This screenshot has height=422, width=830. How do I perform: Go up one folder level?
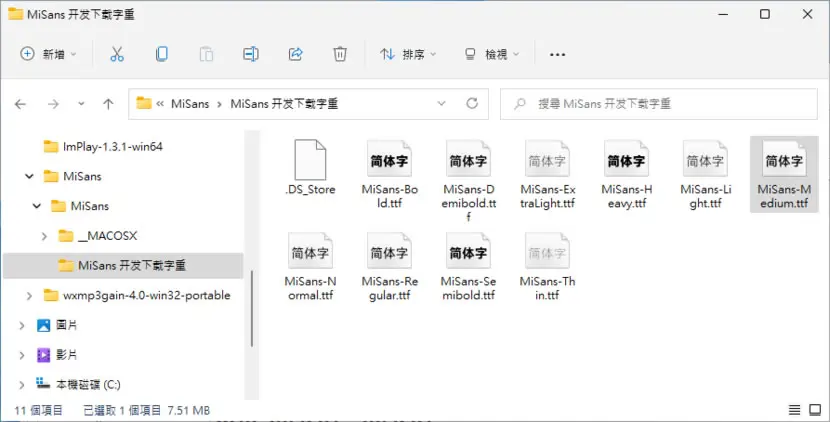(x=109, y=104)
